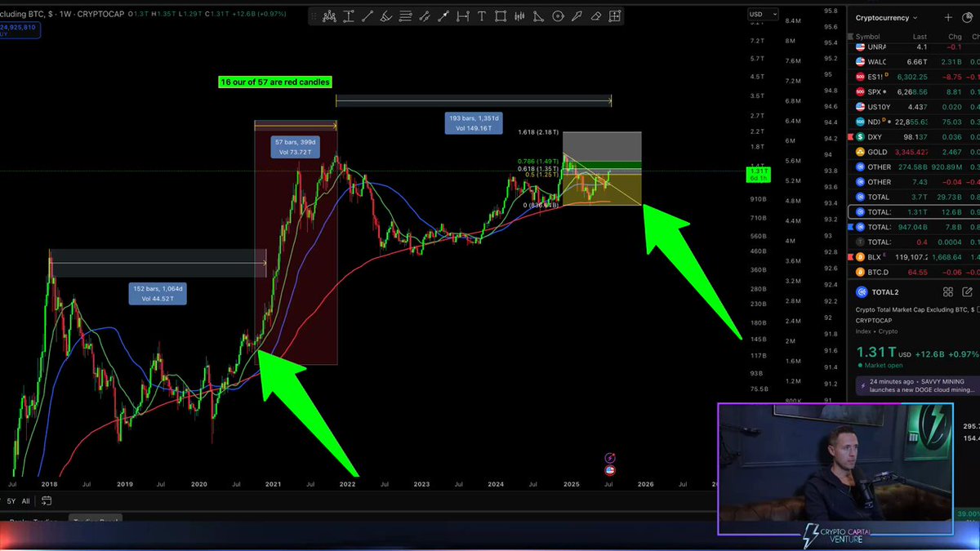Select the '16 our of 57 are red candles' label

point(275,82)
